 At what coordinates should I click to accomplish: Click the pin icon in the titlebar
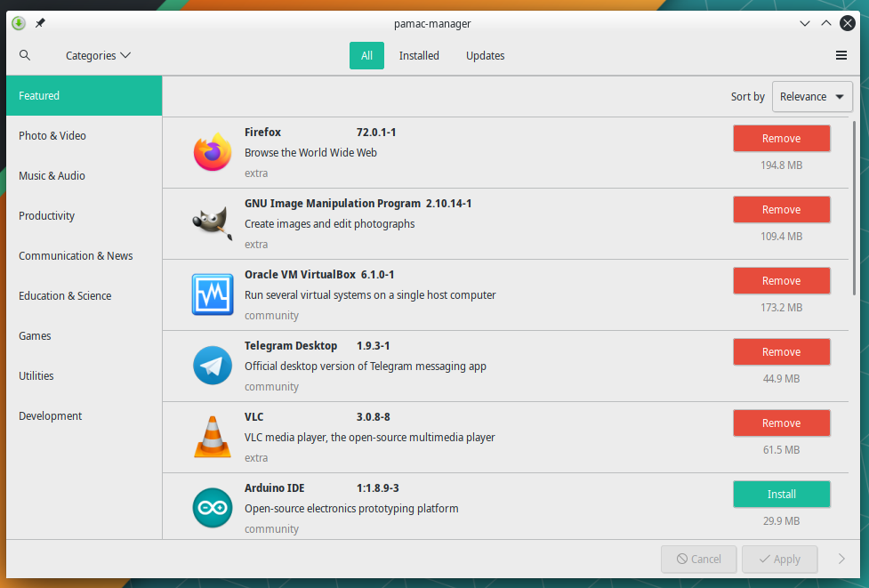pos(40,23)
